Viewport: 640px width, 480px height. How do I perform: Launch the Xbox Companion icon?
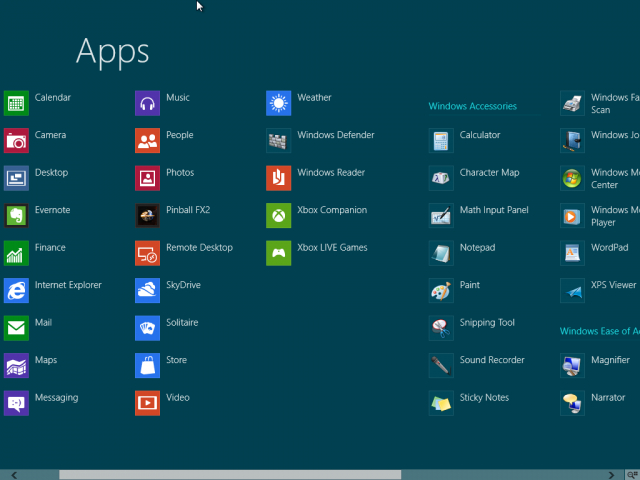tap(279, 216)
